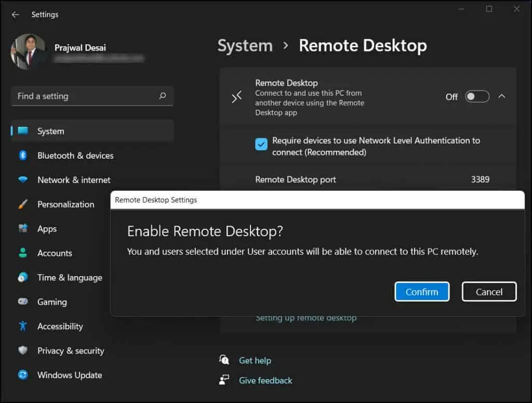Open Personalization settings

[66, 204]
